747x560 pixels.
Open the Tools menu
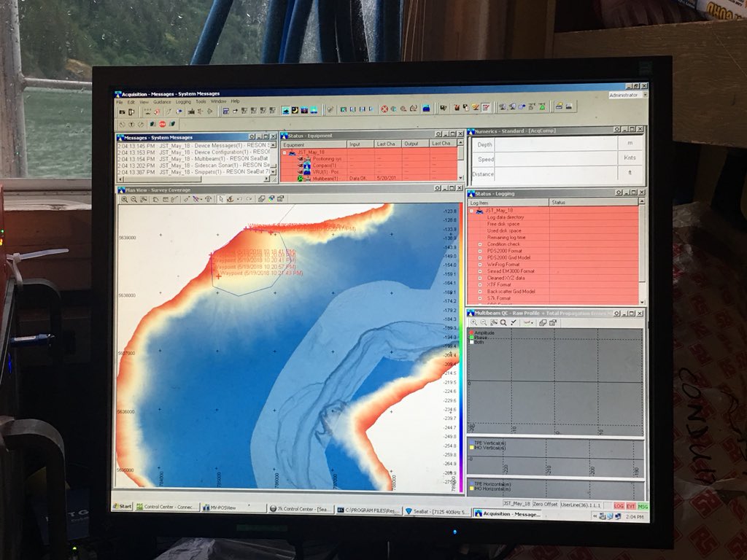coord(201,101)
